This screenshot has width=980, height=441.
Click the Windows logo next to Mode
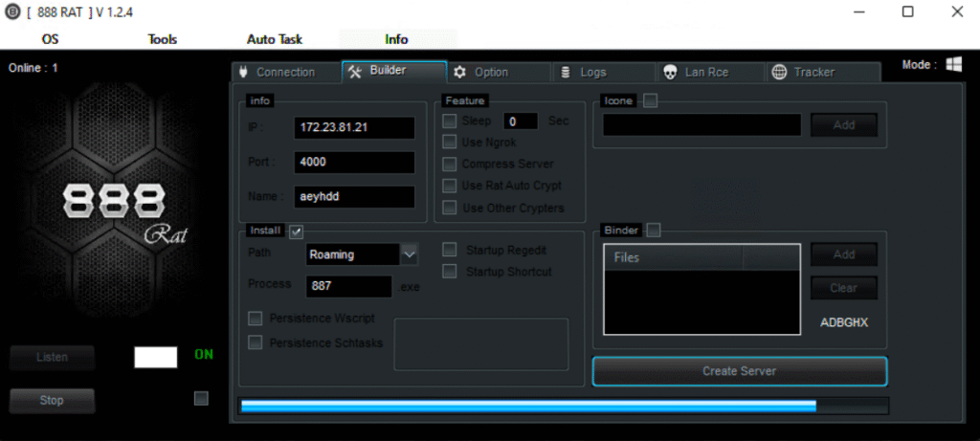pos(953,65)
